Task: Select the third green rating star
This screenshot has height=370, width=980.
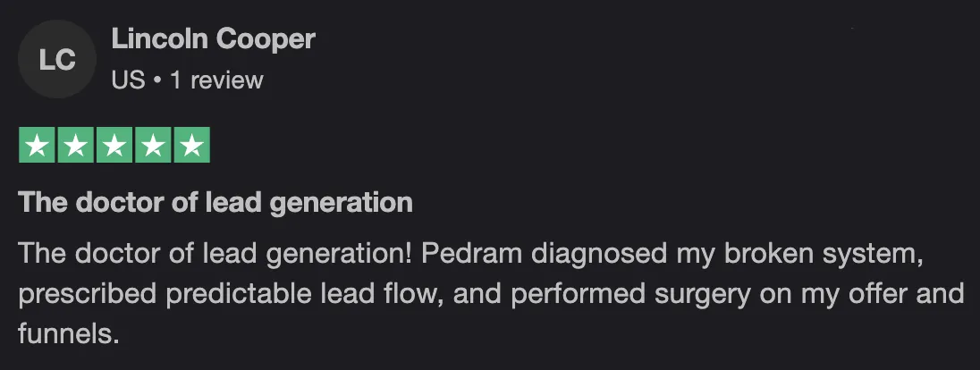Action: [x=114, y=145]
